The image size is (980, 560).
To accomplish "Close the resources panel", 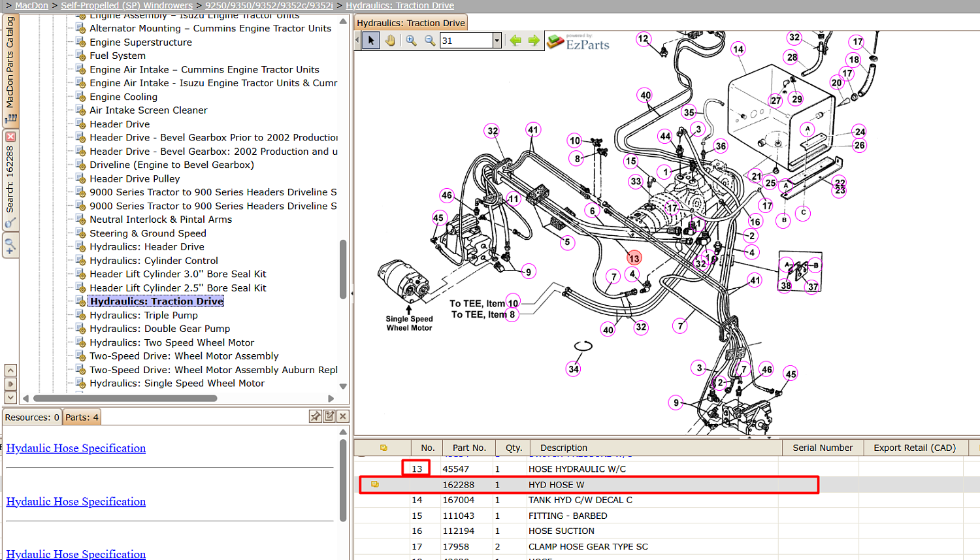I will coord(343,416).
